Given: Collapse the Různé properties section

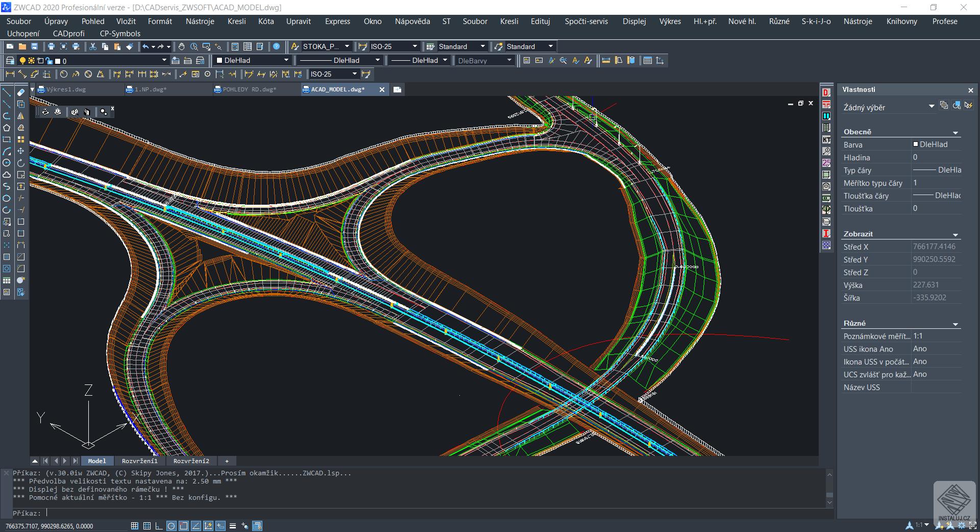Looking at the screenshot, I should point(955,324).
